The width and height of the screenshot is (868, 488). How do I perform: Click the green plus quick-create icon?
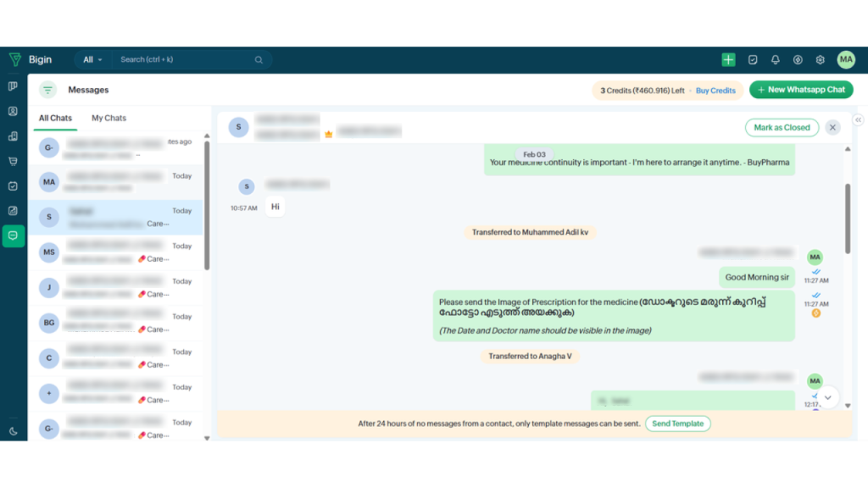coord(728,60)
